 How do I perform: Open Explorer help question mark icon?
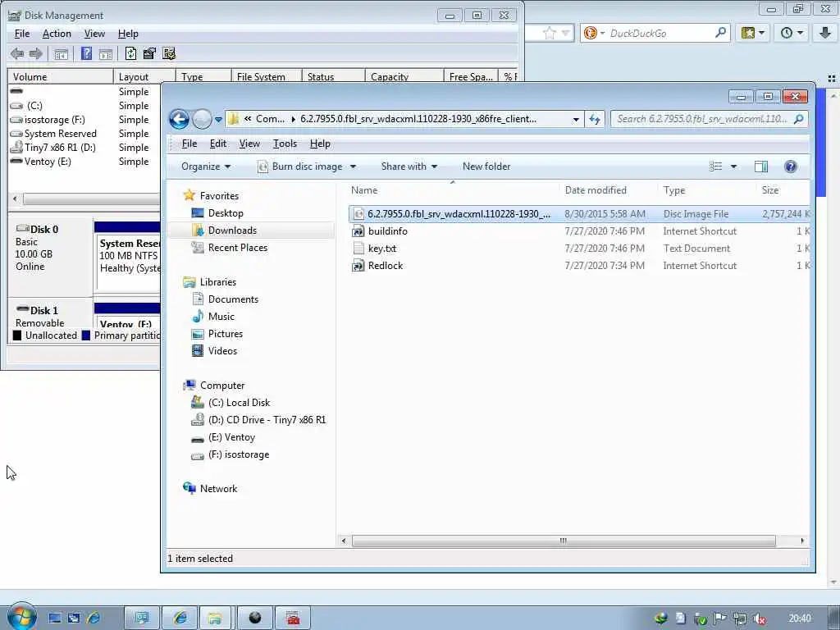(790, 167)
